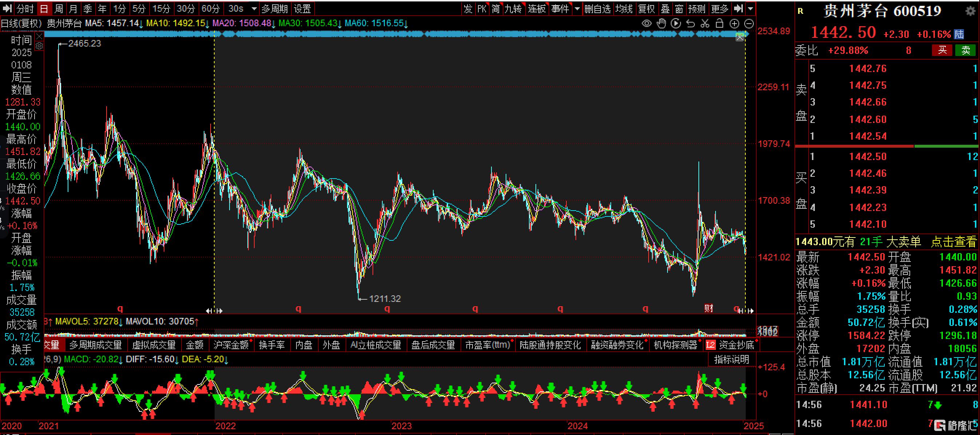Click the right range handle arrow at chart end
This screenshot has width=980, height=435.
pos(750,311)
